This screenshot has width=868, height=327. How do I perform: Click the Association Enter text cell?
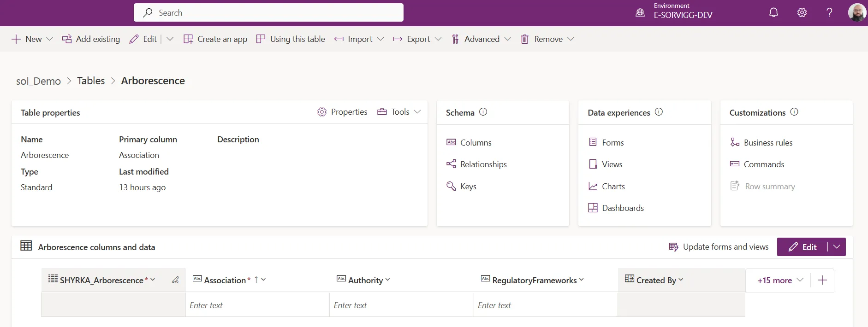tap(257, 305)
